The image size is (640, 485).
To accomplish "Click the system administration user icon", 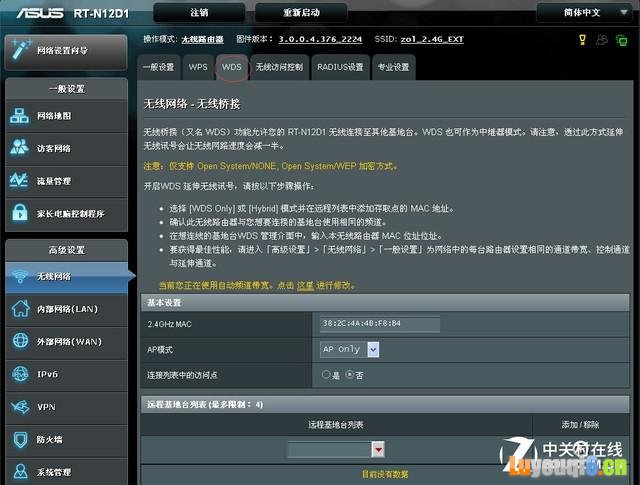I will [x=20, y=472].
